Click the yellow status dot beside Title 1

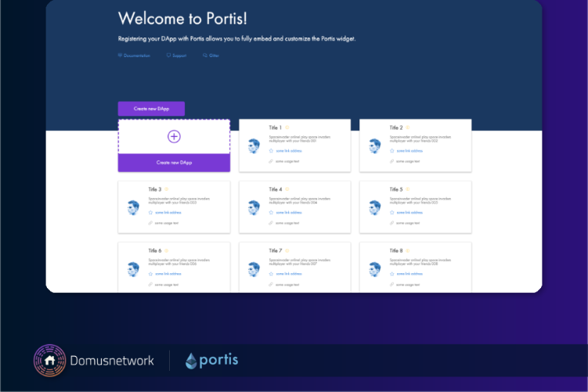287,128
